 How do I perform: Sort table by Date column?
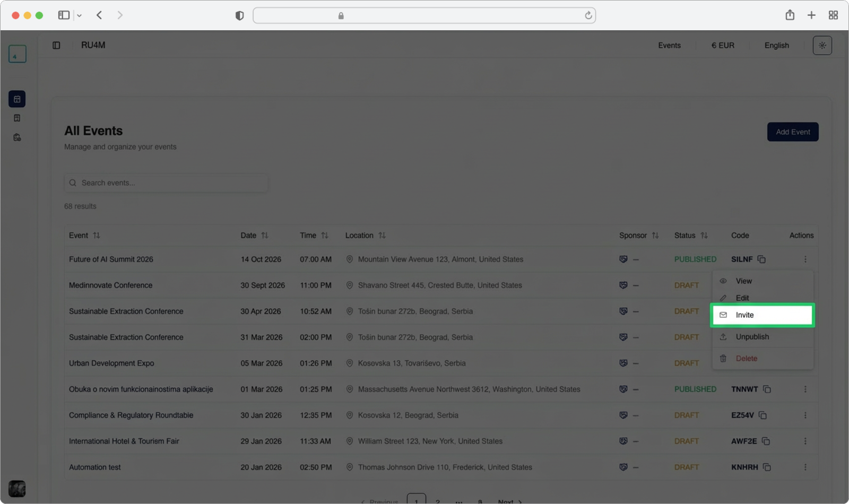click(x=265, y=236)
